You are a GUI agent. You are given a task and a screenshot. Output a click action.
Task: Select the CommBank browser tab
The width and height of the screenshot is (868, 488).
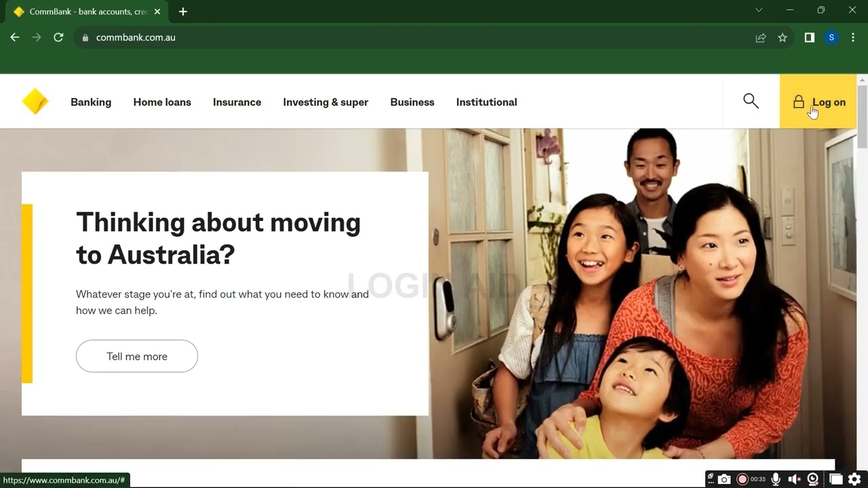pyautogui.click(x=86, y=12)
